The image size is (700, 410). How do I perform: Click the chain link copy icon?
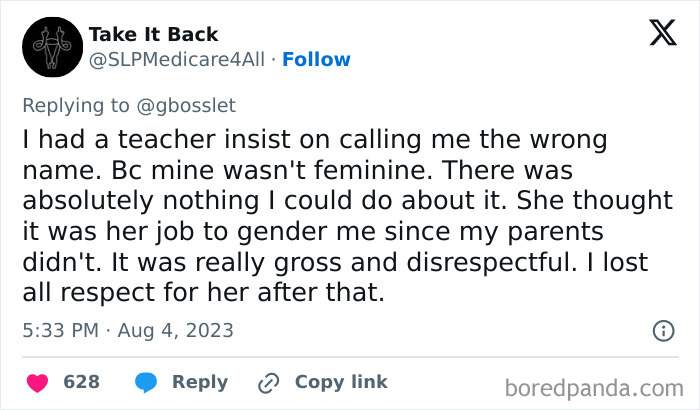pyautogui.click(x=268, y=382)
